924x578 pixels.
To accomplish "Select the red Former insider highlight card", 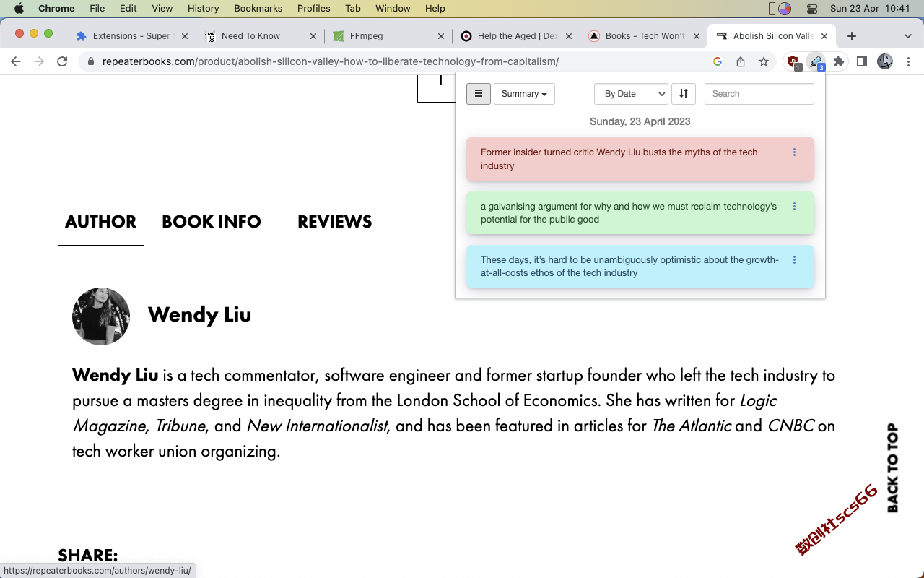I will 640,159.
